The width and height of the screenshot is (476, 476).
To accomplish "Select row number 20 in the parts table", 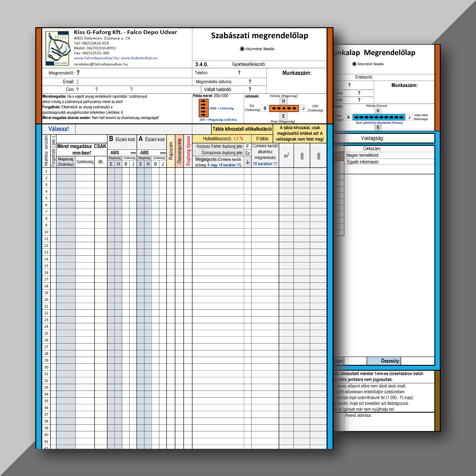I will pyautogui.click(x=46, y=300).
